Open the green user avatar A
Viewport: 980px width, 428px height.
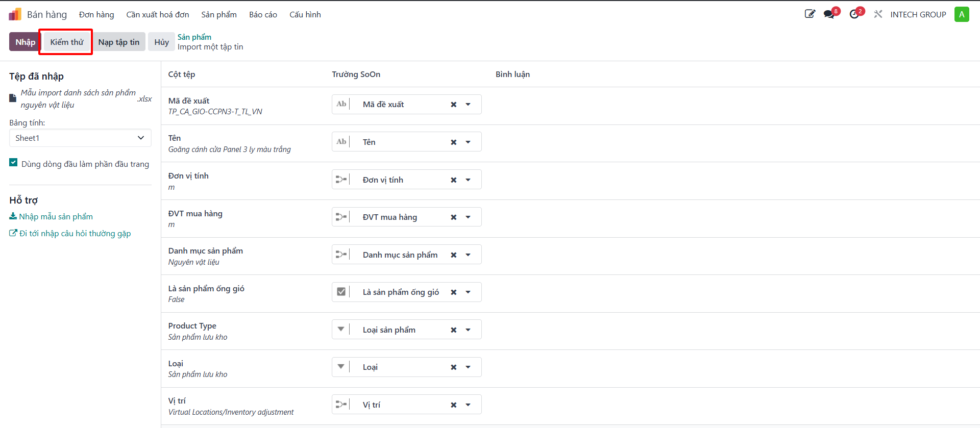[x=962, y=14]
